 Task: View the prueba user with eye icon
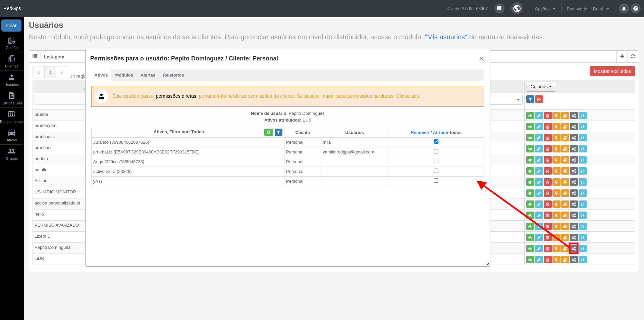click(x=530, y=116)
